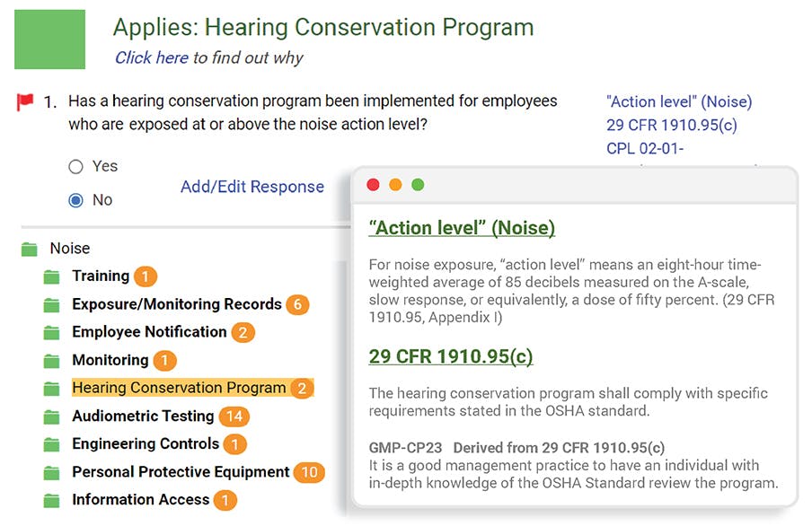The width and height of the screenshot is (812, 526).
Task: Open the 29 CFR 1910.95(c) reference link
Action: coord(671,126)
